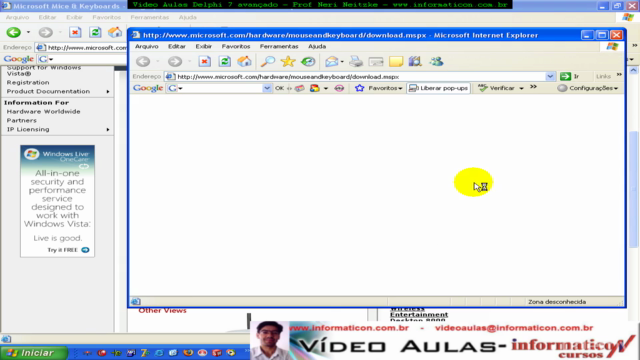
Task: Refresh the page in front IE window
Action: click(224, 62)
